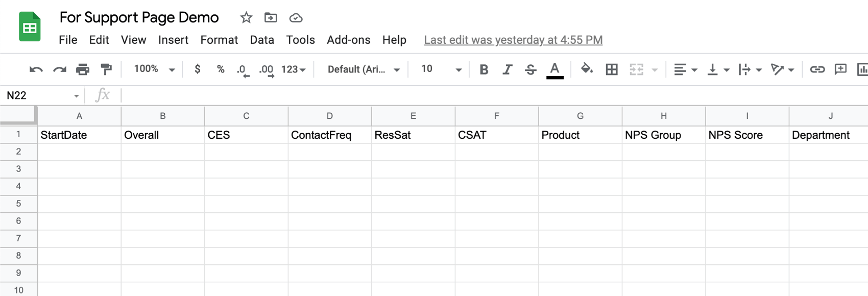Click the print icon
868x296 pixels.
83,69
